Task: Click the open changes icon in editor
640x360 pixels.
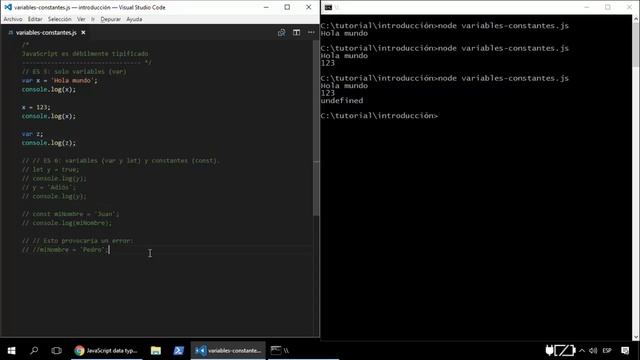Action: tap(281, 32)
